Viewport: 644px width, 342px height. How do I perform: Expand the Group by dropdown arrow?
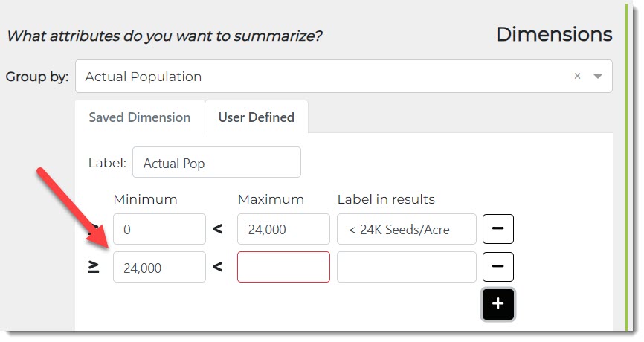pos(598,77)
